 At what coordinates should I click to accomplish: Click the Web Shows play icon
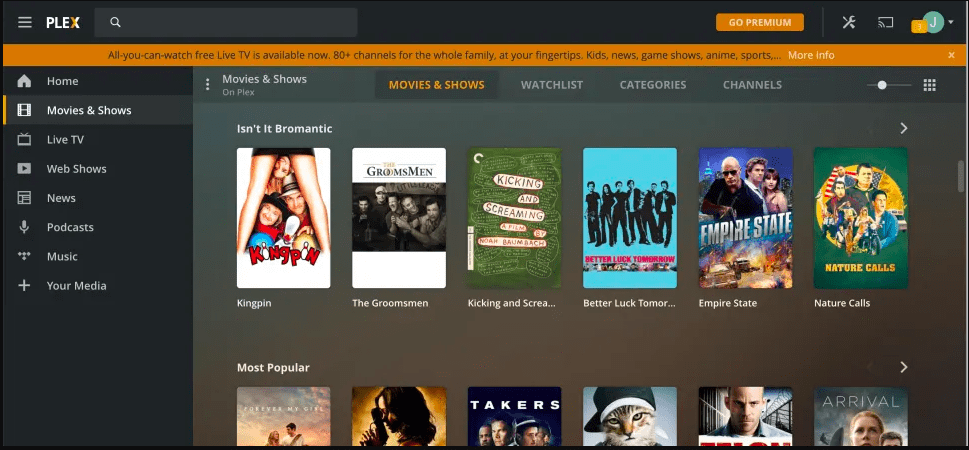(24, 168)
